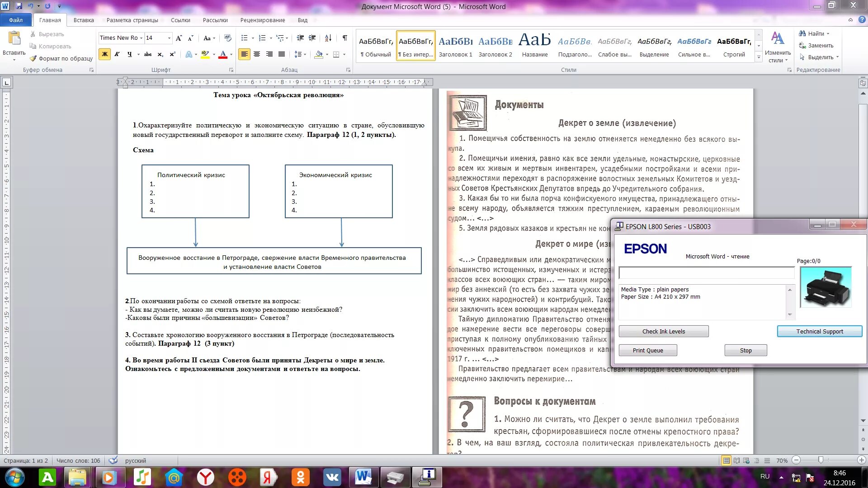
Task: Toggle underline formatting button
Action: (130, 54)
